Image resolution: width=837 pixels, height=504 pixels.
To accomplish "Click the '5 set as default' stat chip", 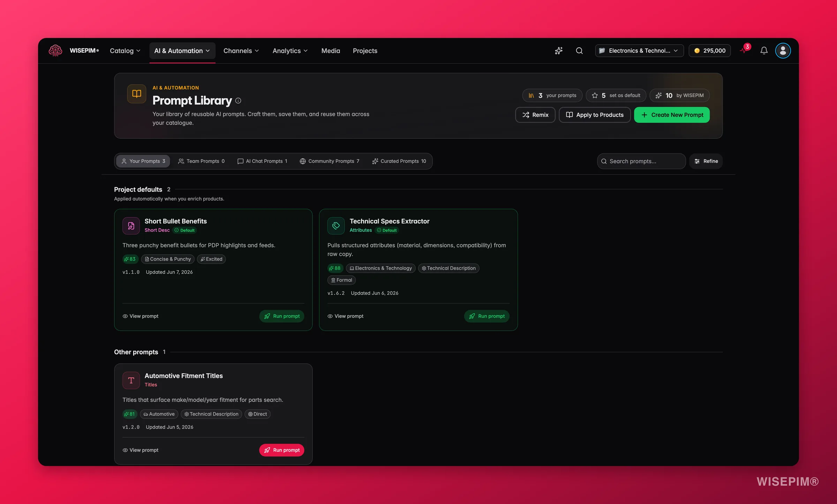I will coord(616,95).
